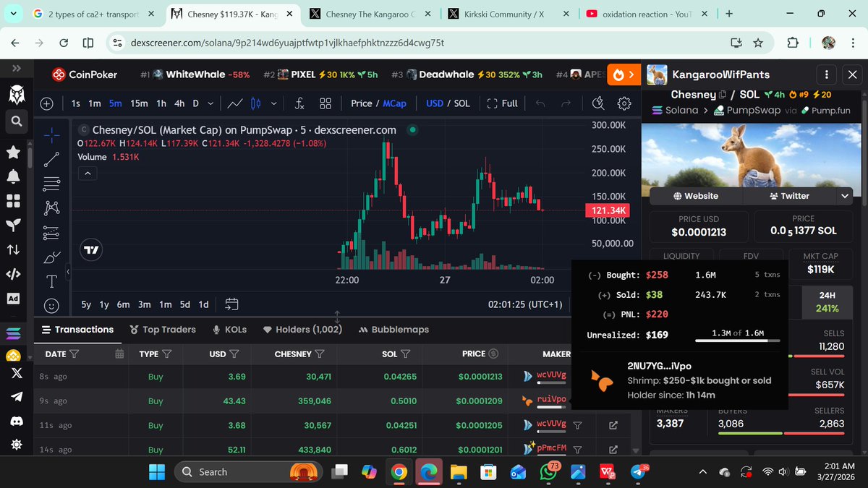Select the forecasting position tool
Screen dimensions: 868x488
tap(51, 233)
